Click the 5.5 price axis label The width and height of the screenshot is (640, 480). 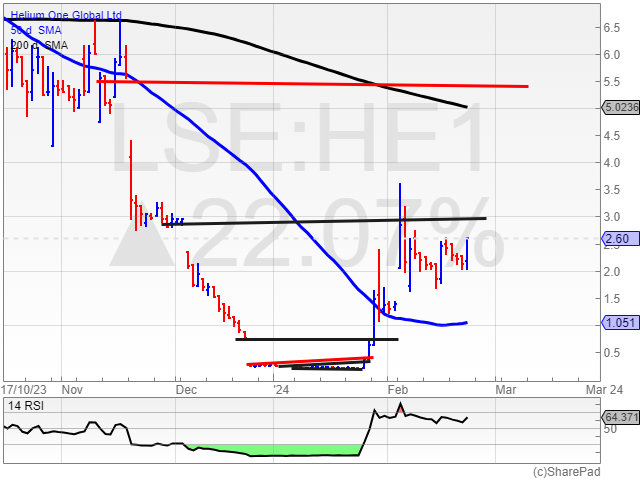point(612,82)
